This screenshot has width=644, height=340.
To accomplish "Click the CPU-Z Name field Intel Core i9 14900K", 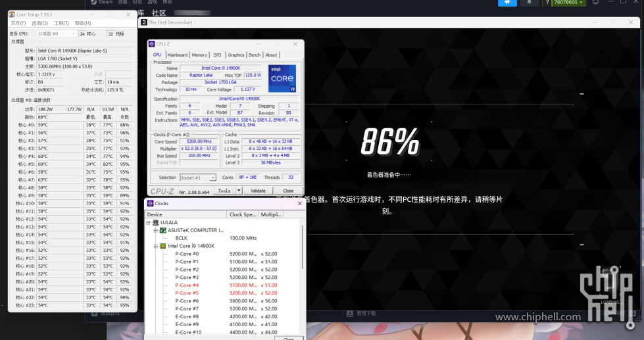I will pyautogui.click(x=220, y=68).
